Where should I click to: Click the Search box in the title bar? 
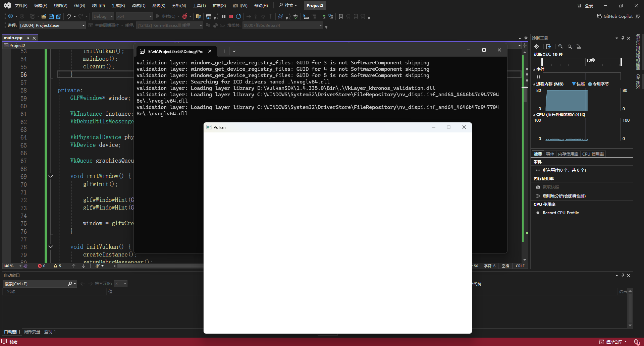288,5
